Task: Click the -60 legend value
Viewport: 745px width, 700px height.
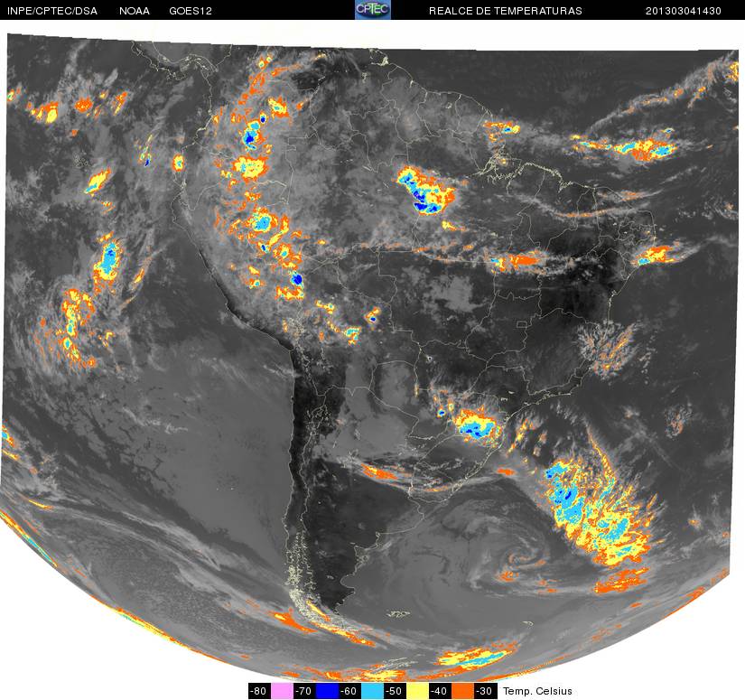Action: tap(349, 691)
